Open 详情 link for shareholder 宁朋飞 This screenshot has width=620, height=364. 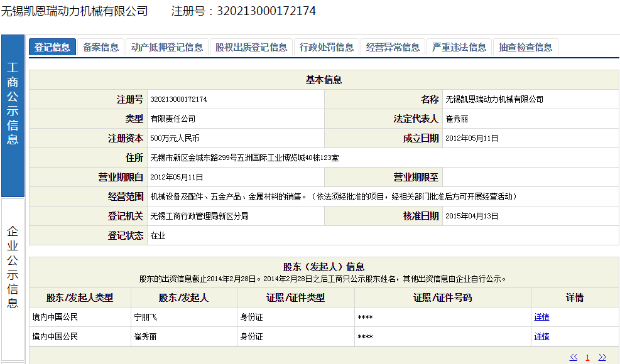pos(541,317)
